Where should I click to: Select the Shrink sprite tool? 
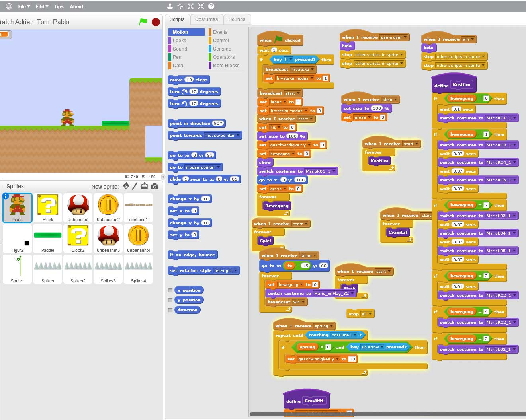(201, 6)
